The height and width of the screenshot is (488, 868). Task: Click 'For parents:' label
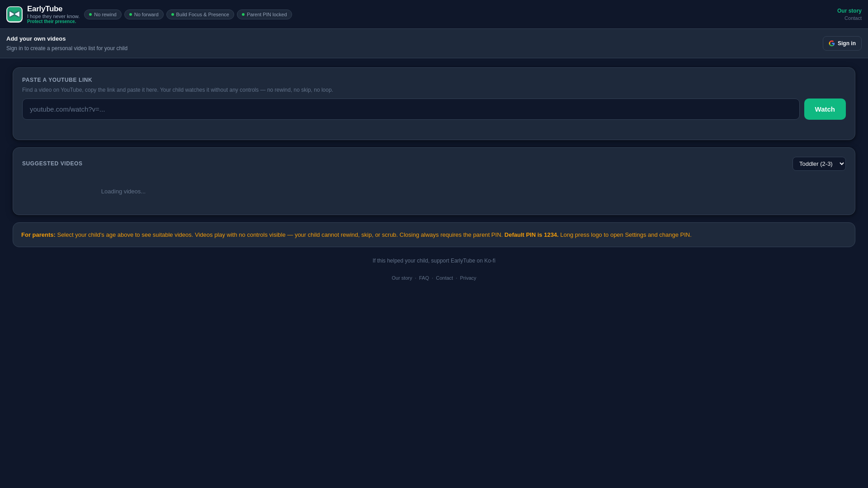coord(38,235)
